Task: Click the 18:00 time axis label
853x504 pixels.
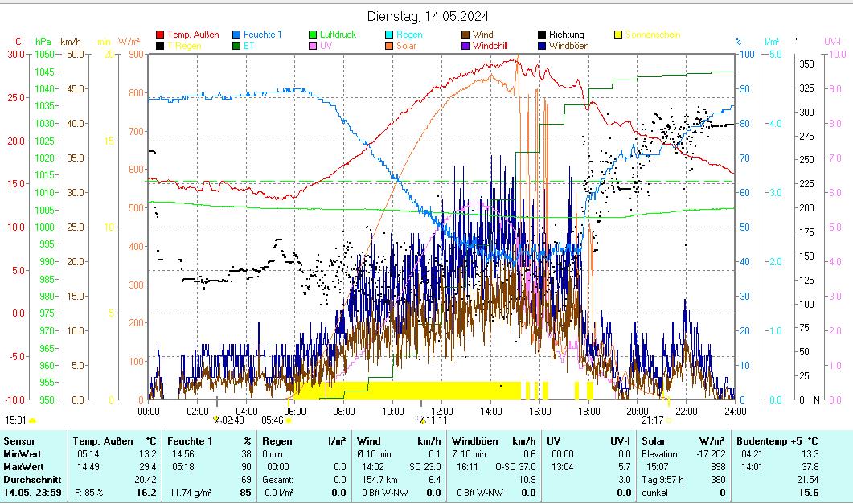Action: pos(588,412)
